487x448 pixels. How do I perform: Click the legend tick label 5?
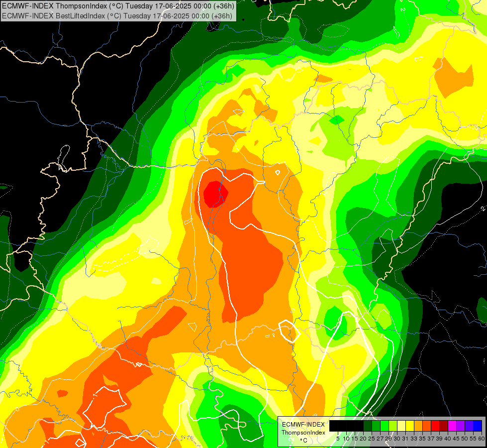point(338,439)
